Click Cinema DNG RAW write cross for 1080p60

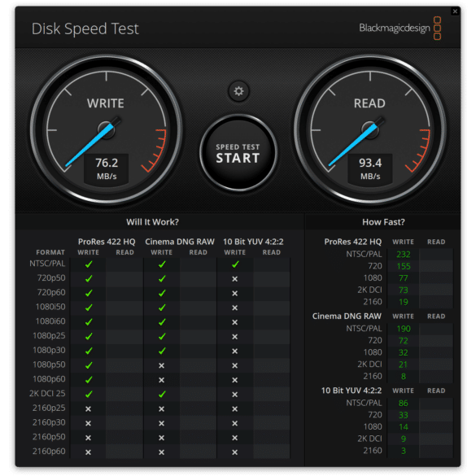(161, 380)
